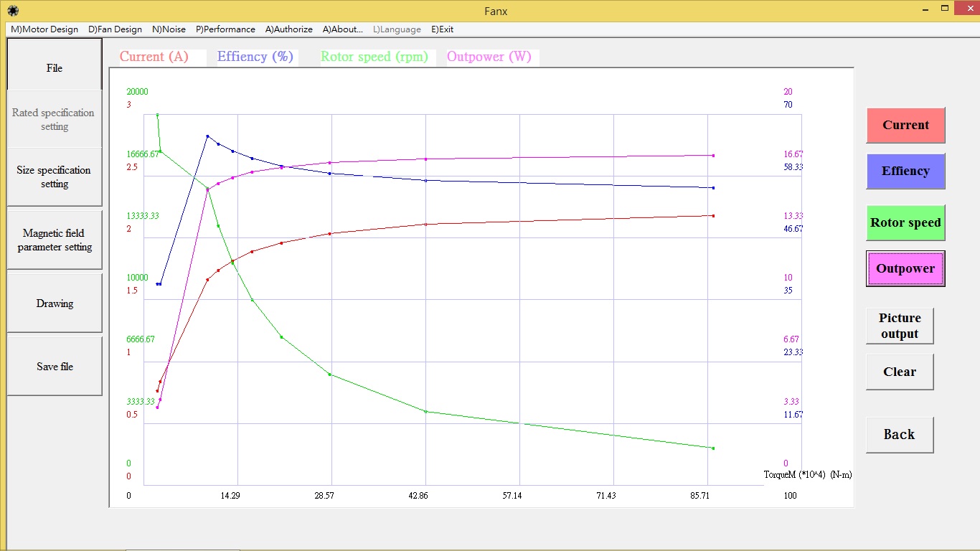Open Size specification setting
980x551 pixels.
55,176
